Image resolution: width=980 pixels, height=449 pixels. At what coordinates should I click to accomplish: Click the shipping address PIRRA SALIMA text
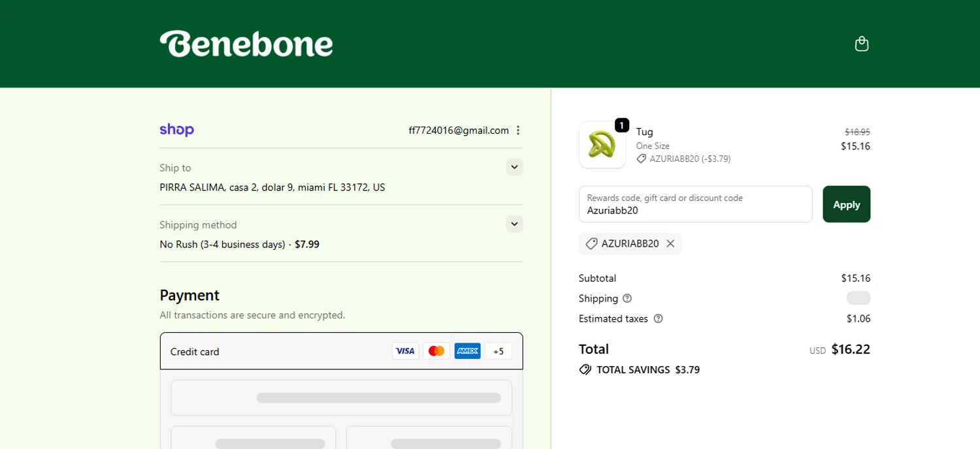(272, 187)
